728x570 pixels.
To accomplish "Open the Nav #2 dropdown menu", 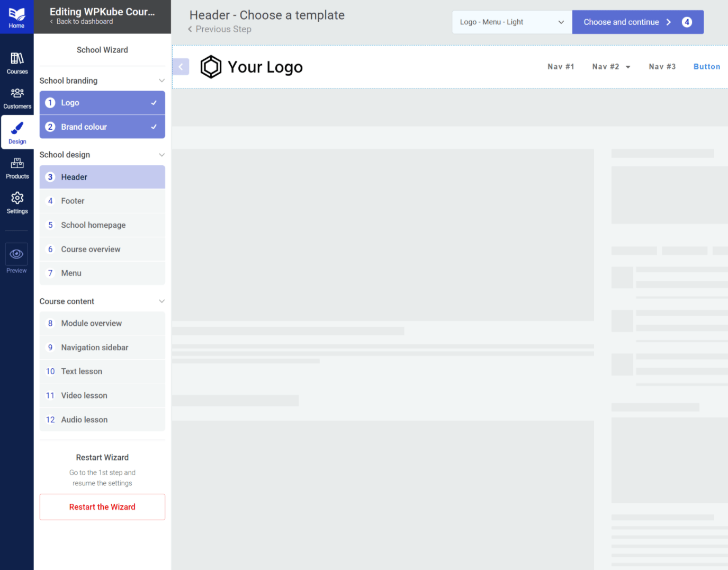I will [611, 67].
